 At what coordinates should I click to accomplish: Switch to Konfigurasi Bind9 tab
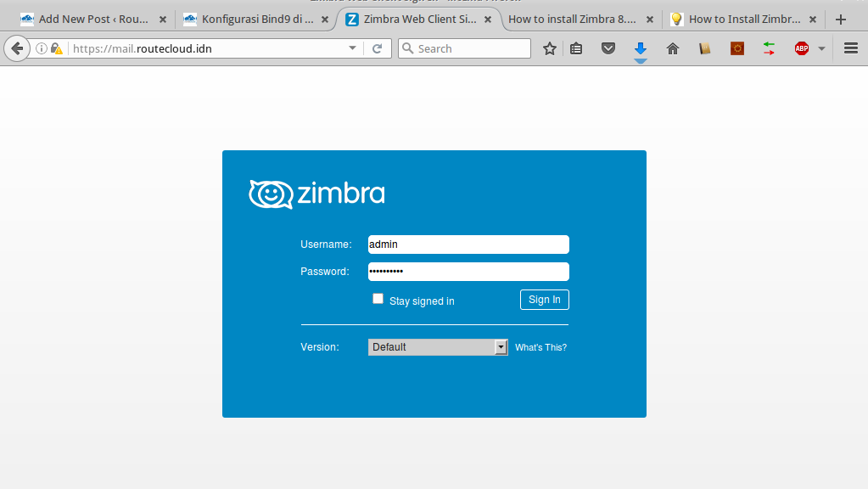point(257,20)
